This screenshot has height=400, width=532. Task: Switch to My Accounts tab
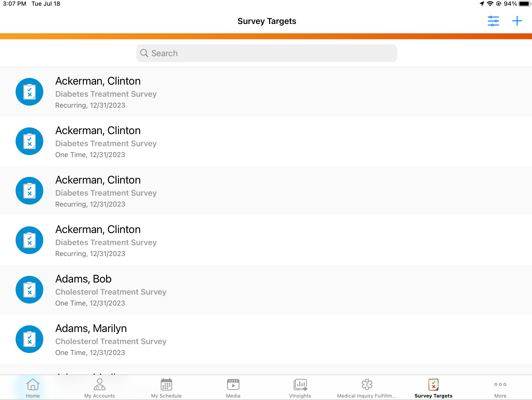(x=99, y=388)
